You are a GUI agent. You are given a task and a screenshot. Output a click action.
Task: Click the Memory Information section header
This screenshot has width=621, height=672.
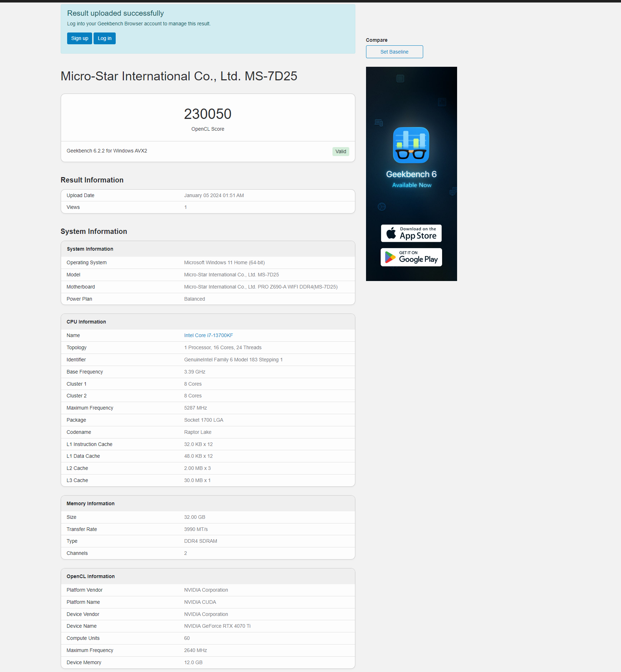coord(208,503)
